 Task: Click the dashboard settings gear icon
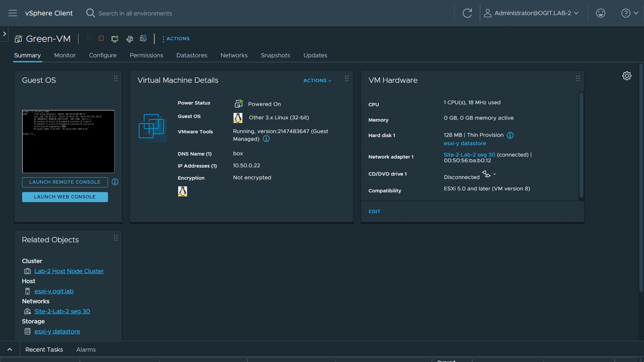tap(627, 76)
